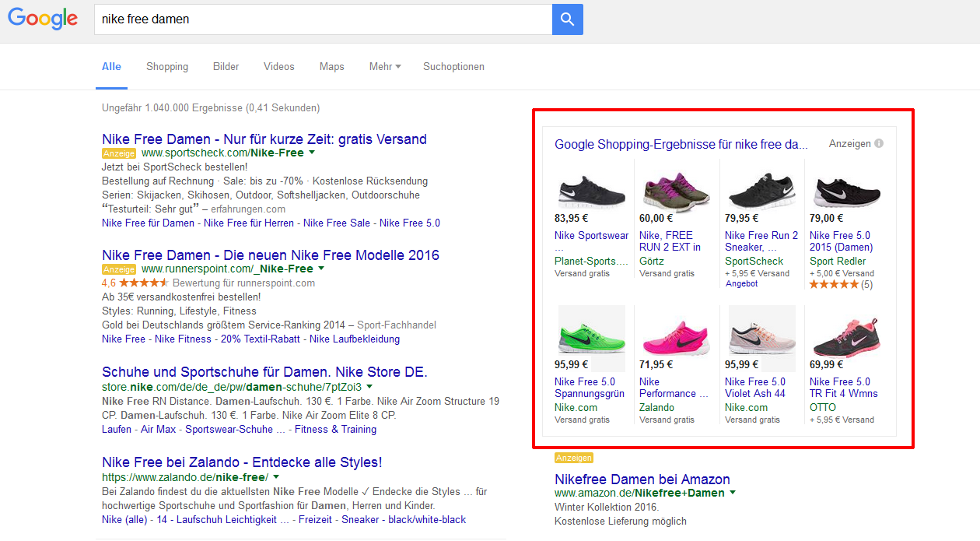The image size is (980, 541).
Task: Click 'Air Max' sitelink
Action: (158, 430)
